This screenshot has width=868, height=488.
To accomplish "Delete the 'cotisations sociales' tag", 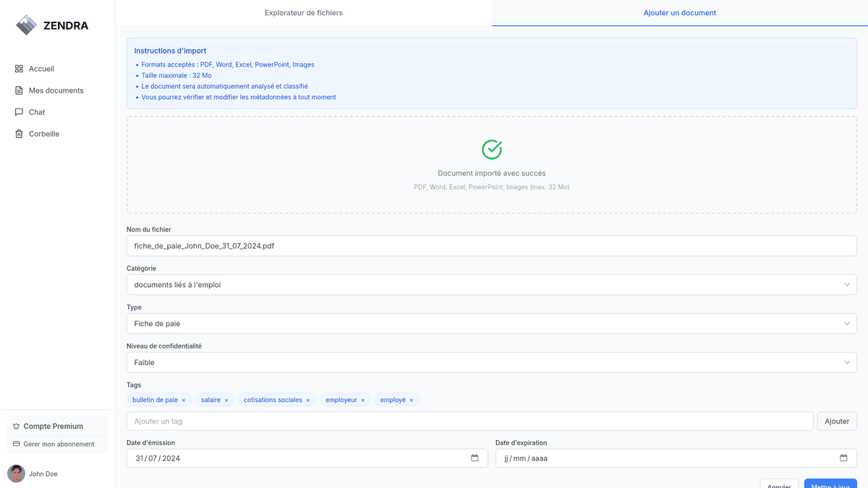I will [308, 400].
